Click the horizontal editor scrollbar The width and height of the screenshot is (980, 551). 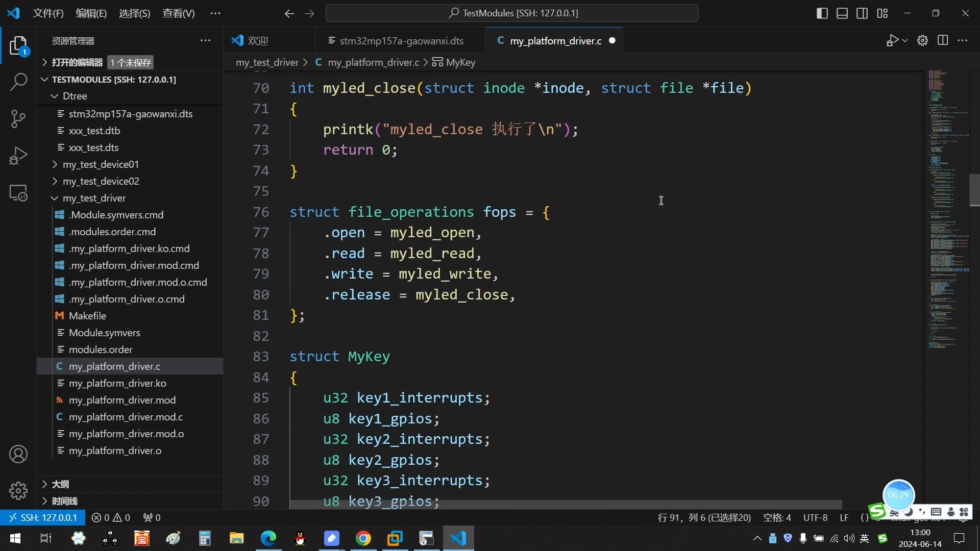pos(566,504)
